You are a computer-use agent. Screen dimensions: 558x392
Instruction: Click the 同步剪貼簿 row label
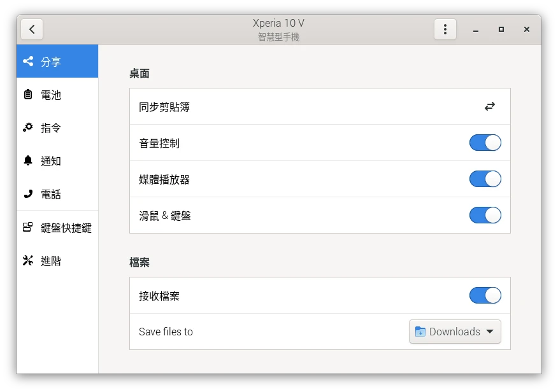pos(164,107)
